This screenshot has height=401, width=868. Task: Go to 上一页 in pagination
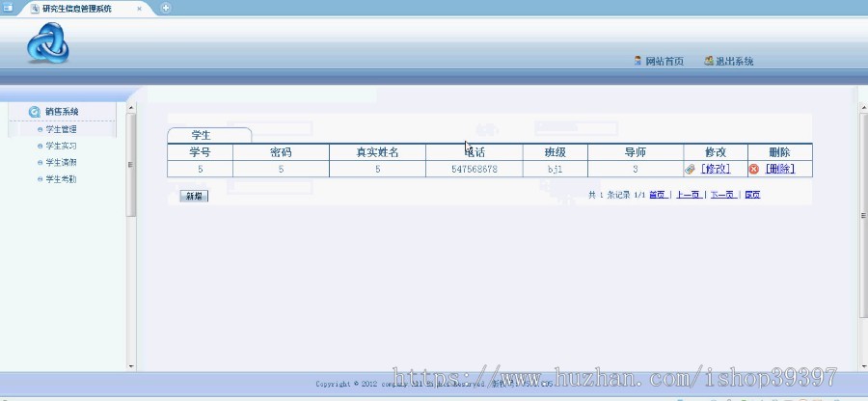click(690, 195)
